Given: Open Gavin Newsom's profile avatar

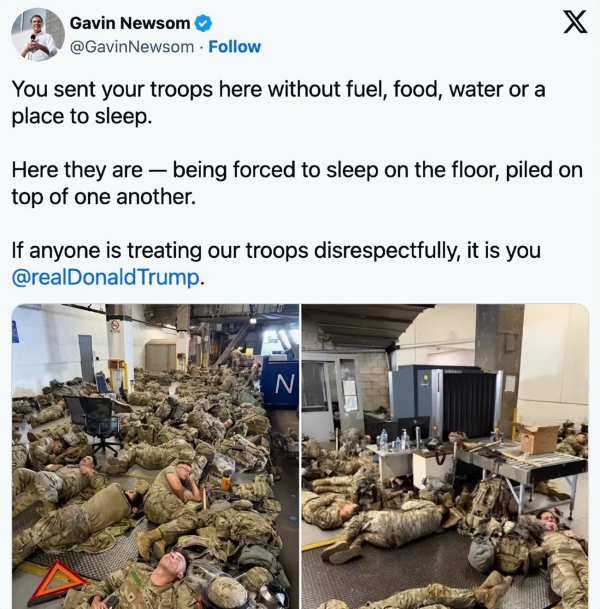Looking at the screenshot, I should pyautogui.click(x=38, y=35).
